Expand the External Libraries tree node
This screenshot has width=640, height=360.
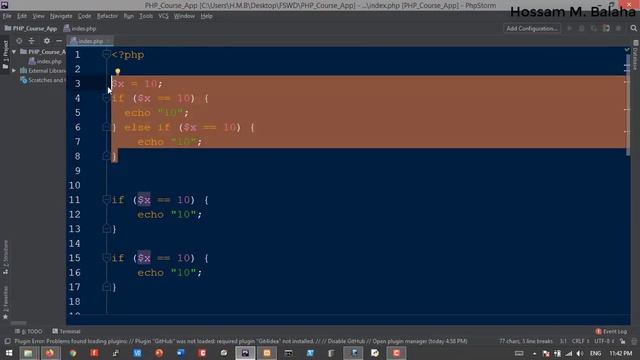(x=15, y=71)
